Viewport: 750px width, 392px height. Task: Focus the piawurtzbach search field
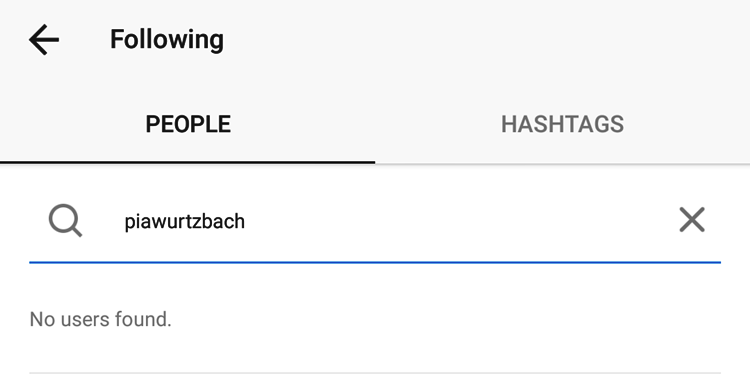[x=375, y=221]
